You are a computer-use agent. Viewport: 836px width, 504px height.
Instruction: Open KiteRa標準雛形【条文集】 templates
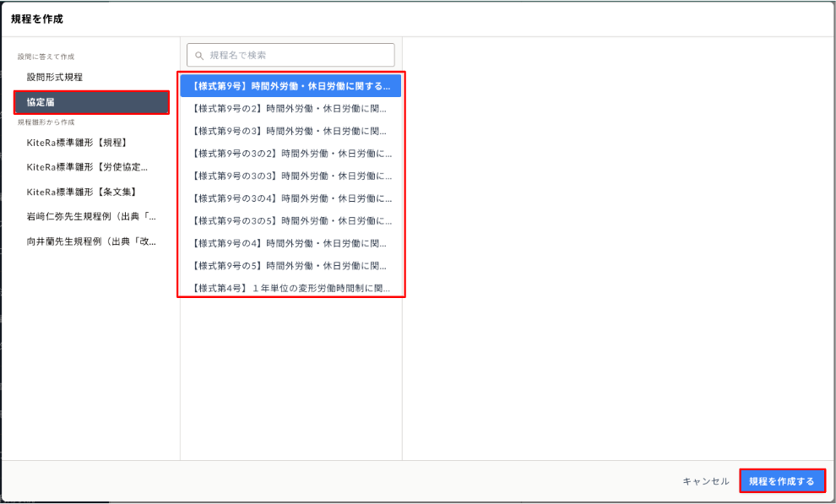pos(81,192)
